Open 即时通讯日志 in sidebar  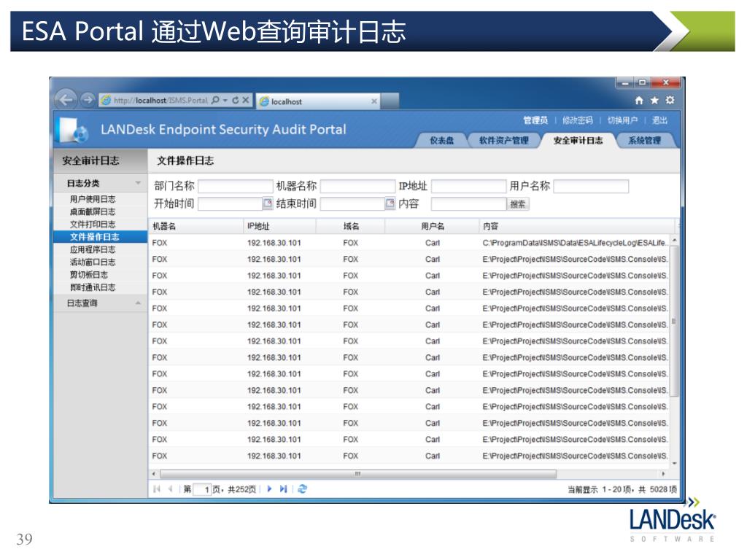pos(93,287)
